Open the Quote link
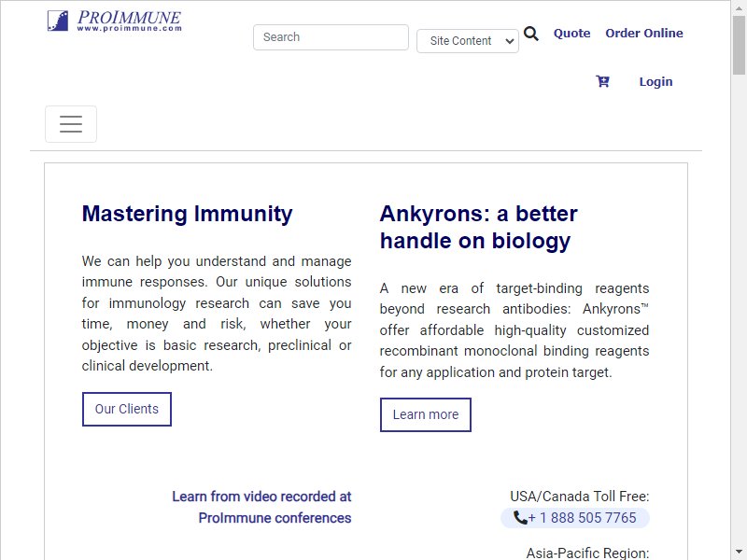This screenshot has height=560, width=747. click(x=571, y=34)
